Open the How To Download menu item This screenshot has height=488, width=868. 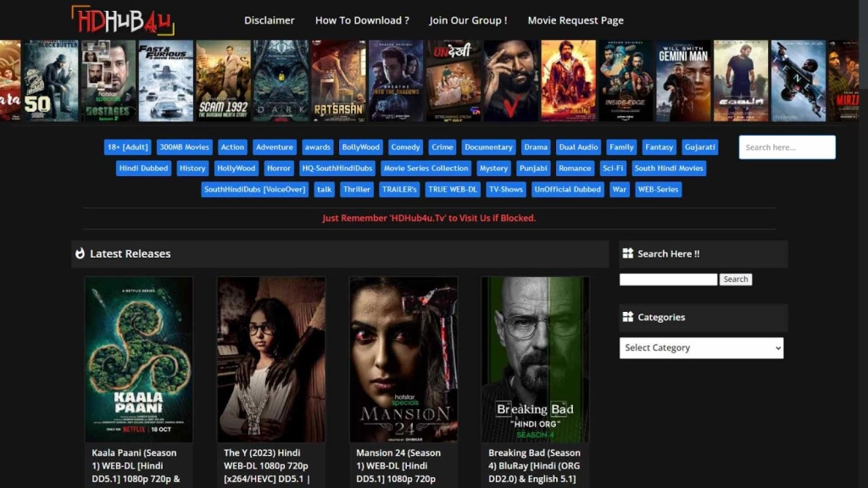[362, 20]
